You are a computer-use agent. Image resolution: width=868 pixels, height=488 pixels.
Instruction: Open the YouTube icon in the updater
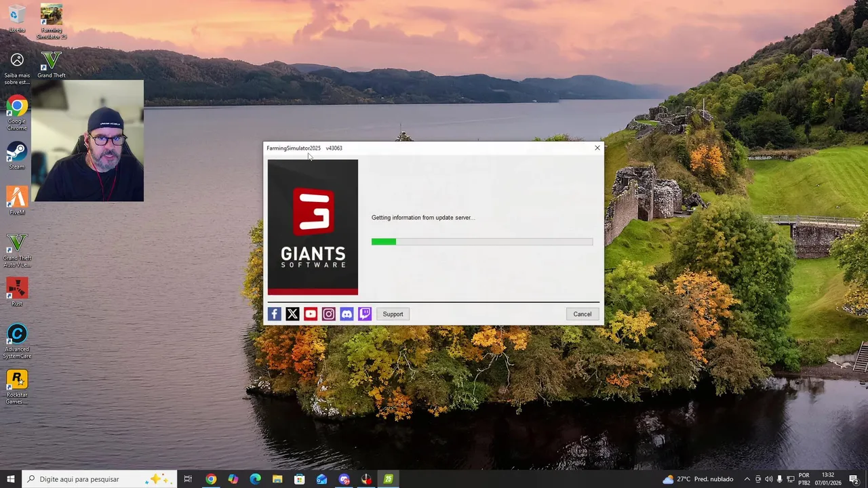pos(311,314)
